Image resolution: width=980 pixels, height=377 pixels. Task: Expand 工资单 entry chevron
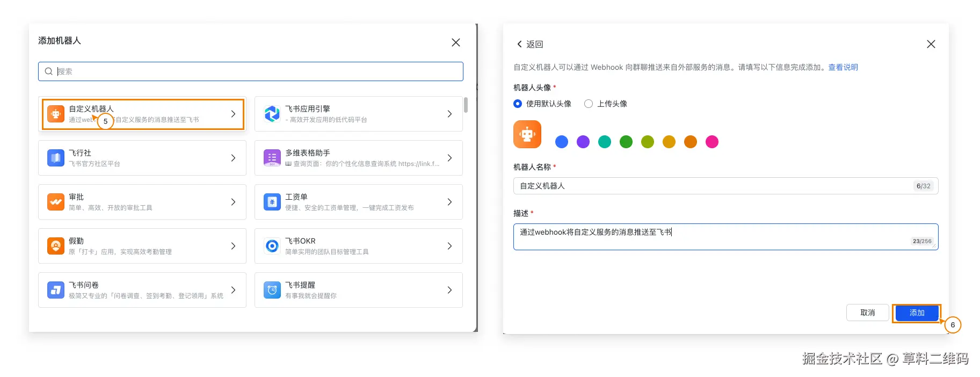[449, 202]
